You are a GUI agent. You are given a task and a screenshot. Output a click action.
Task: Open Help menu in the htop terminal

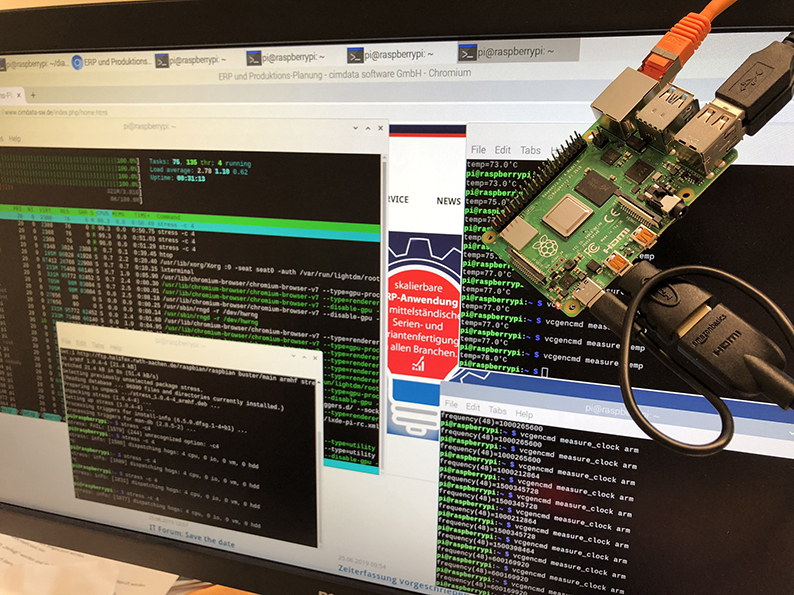coord(14,138)
